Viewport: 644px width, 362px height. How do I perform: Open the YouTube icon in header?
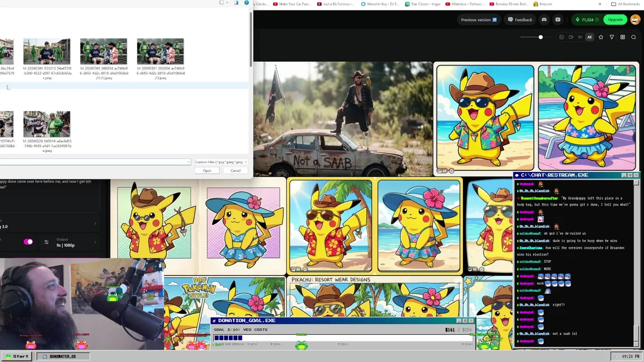tap(557, 20)
